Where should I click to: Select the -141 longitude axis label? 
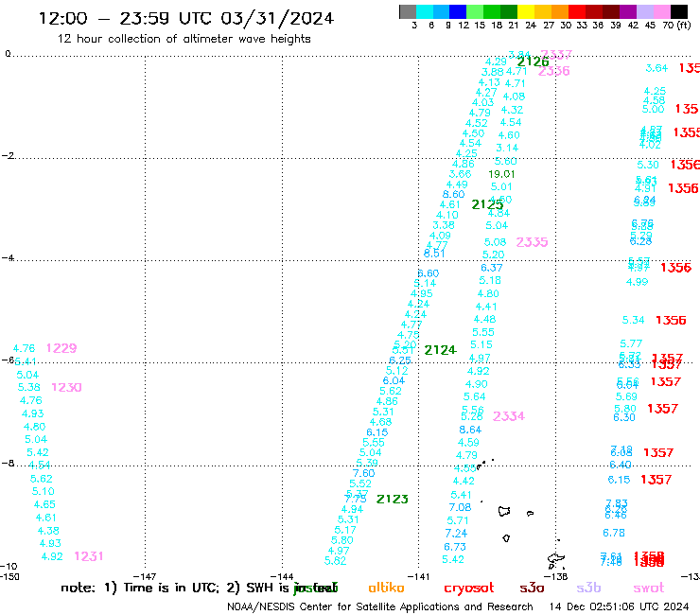coord(418,576)
